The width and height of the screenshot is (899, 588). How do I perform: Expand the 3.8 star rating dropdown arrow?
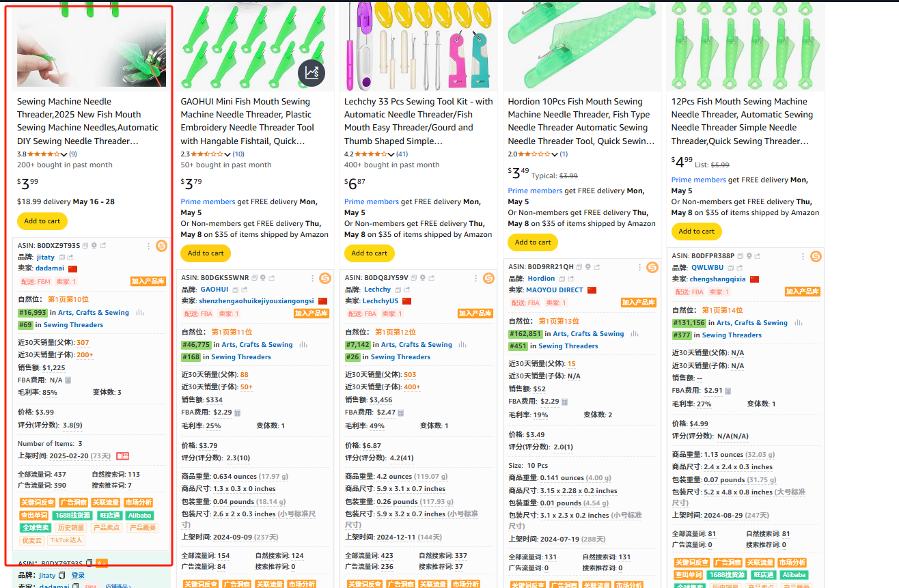tap(64, 154)
